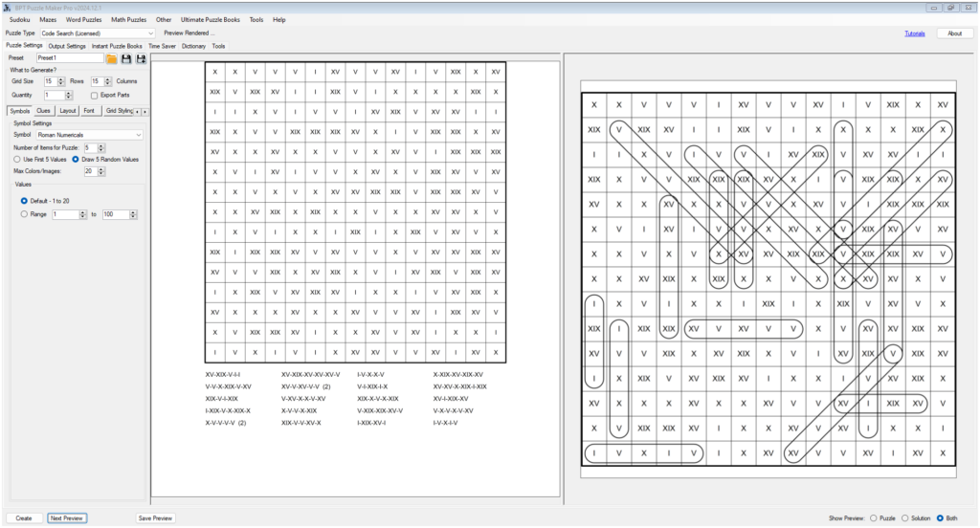Expand the Puzzle Type dropdown
This screenshot has width=980, height=528.
click(x=152, y=33)
